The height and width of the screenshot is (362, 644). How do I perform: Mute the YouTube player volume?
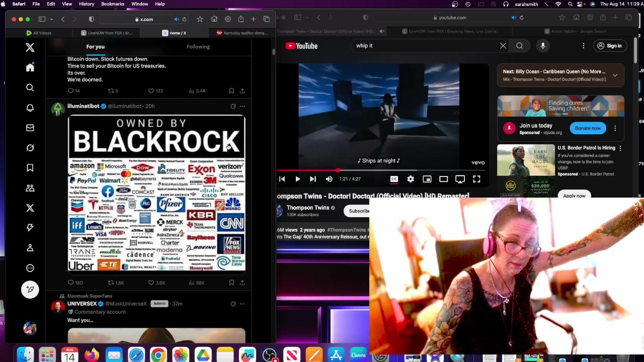click(329, 179)
